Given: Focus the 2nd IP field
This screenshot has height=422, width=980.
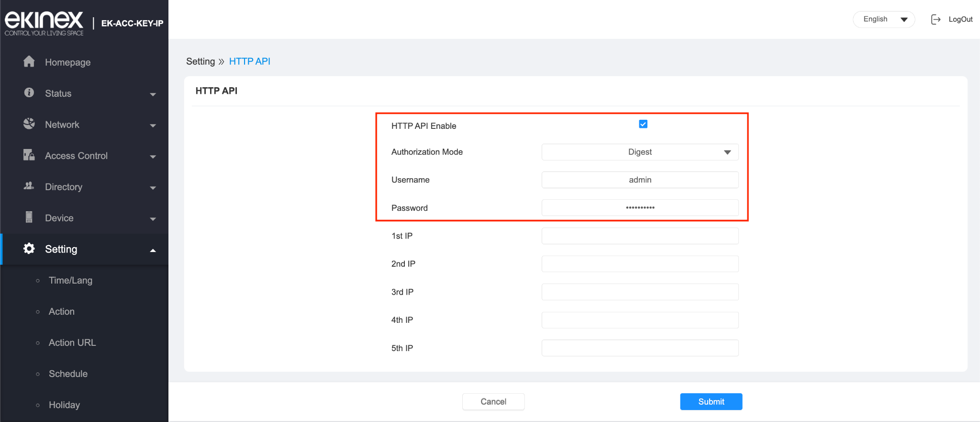Looking at the screenshot, I should (x=640, y=263).
